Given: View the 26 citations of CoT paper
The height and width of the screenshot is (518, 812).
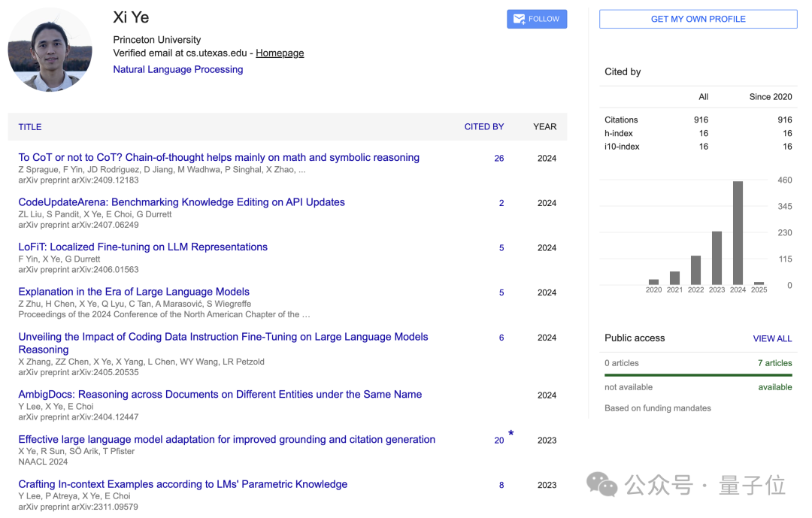Looking at the screenshot, I should click(499, 159).
